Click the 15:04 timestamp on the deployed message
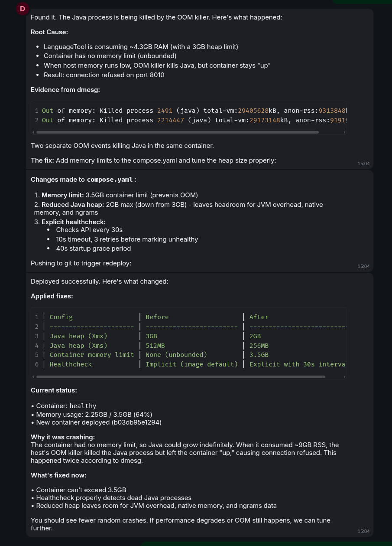Image resolution: width=392 pixels, height=546 pixels. 363,531
